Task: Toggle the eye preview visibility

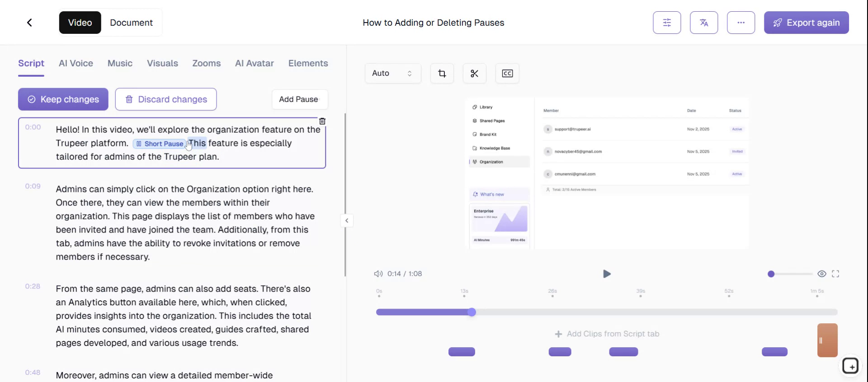Action: tap(822, 274)
